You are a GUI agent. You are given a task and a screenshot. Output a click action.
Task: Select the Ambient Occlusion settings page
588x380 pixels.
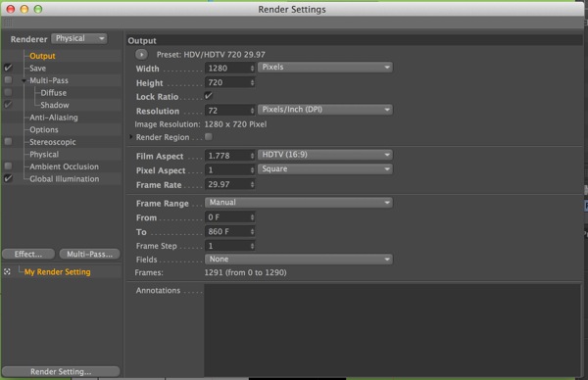click(x=64, y=166)
